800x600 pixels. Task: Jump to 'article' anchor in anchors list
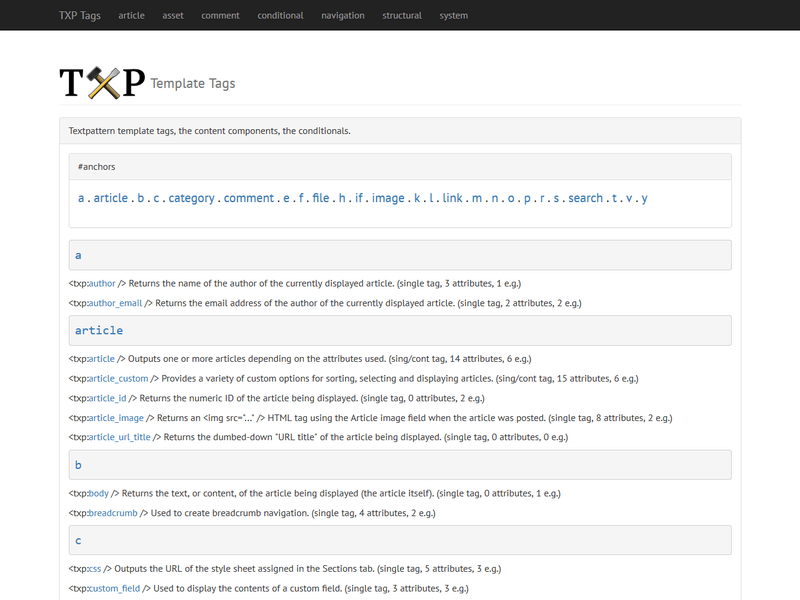click(x=111, y=198)
